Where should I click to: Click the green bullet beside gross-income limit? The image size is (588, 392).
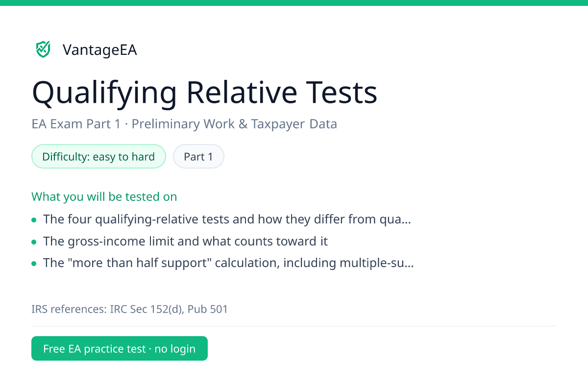click(34, 242)
